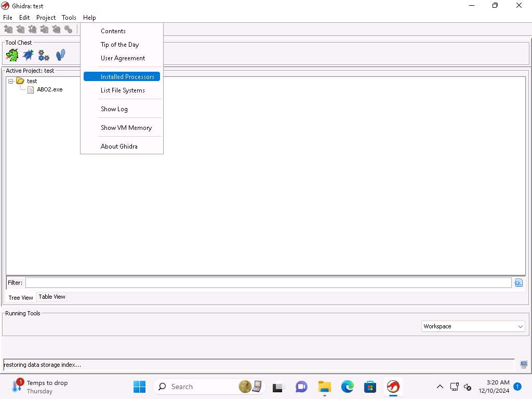The height and width of the screenshot is (399, 532).
Task: Open Microsoft Edge from the taskbar
Action: 347,387
